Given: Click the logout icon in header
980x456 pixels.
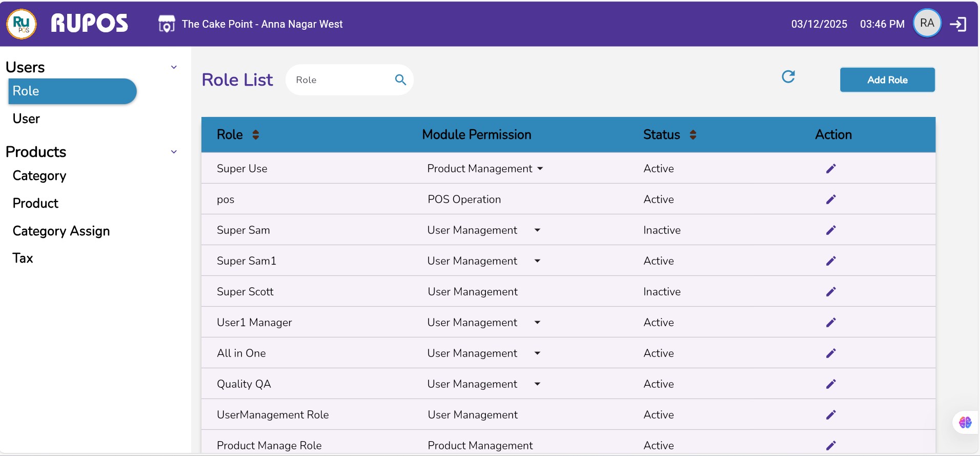Looking at the screenshot, I should pos(957,24).
